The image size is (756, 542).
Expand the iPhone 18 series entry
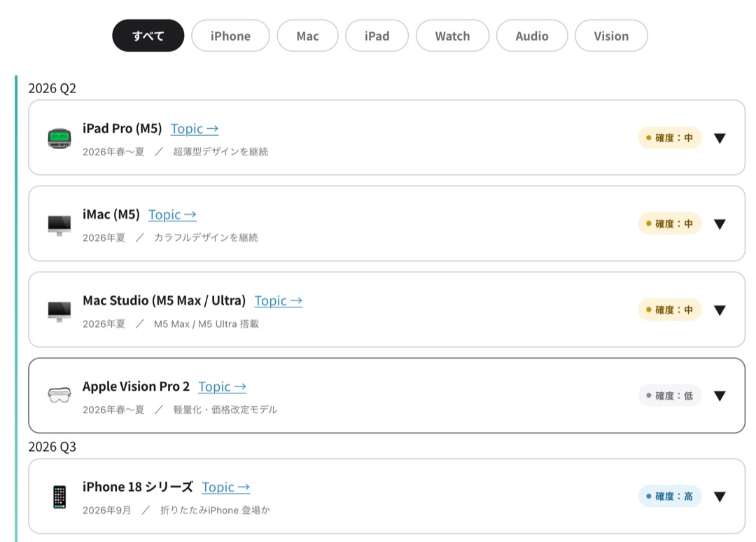[719, 496]
